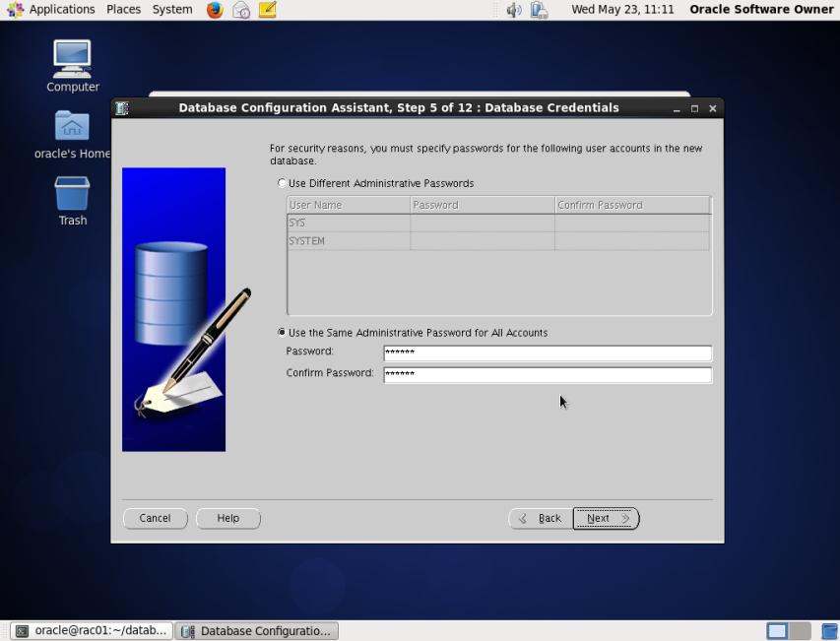Focus the taskbar entry for Database Configuration Assistant

[256, 630]
